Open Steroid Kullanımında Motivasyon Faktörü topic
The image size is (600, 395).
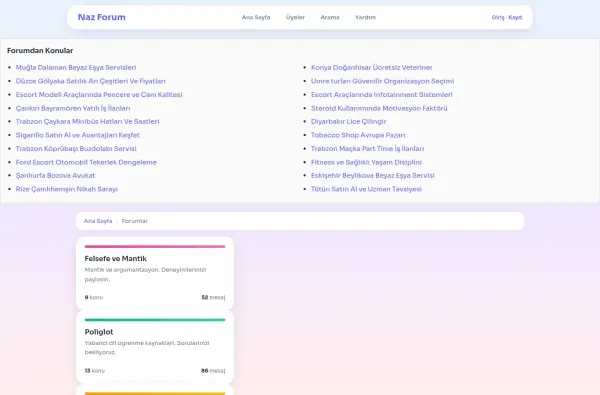pyautogui.click(x=379, y=108)
